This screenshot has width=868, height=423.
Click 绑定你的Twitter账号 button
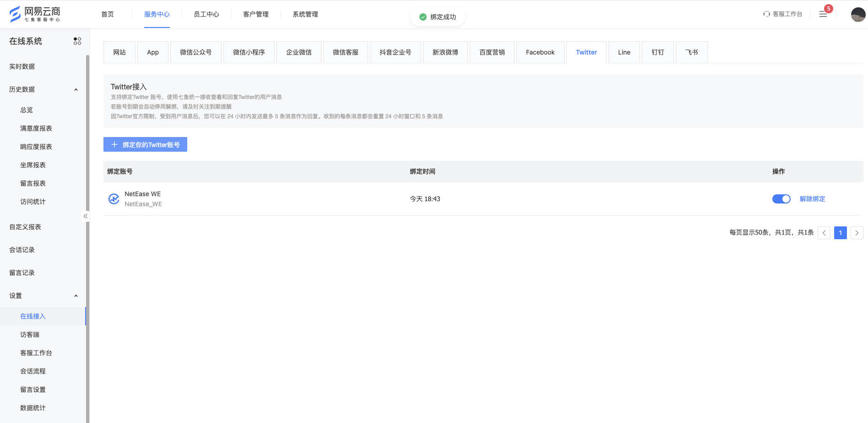[x=145, y=144]
